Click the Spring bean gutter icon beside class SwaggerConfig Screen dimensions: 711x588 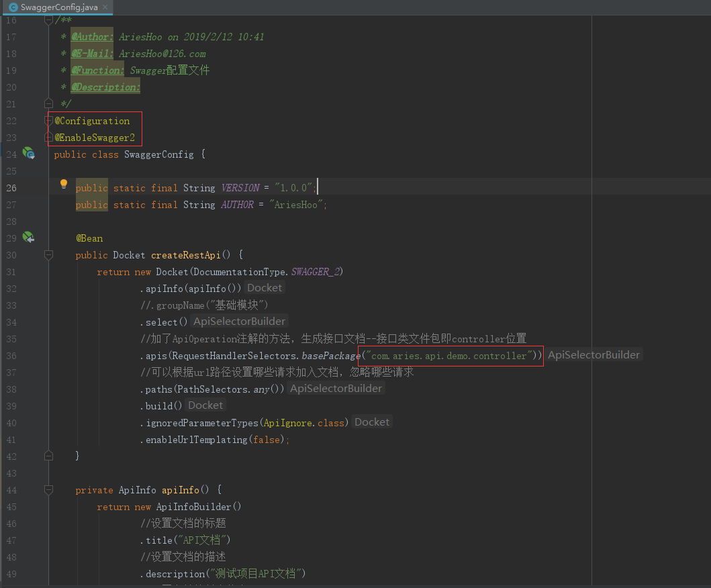click(29, 153)
